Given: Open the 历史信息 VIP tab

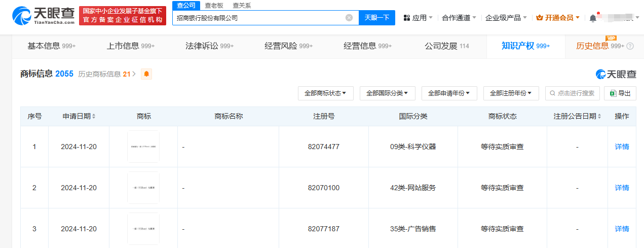Looking at the screenshot, I should point(600,46).
